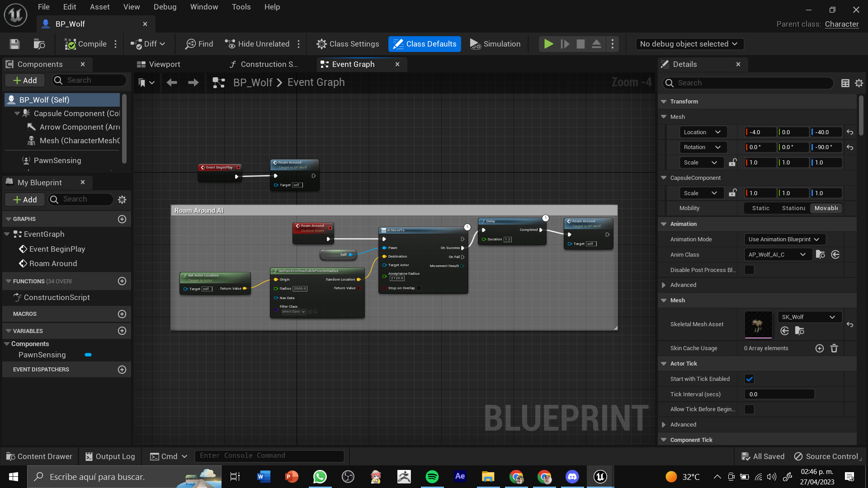
Task: Open the No debug object selected dropdown
Action: (689, 44)
